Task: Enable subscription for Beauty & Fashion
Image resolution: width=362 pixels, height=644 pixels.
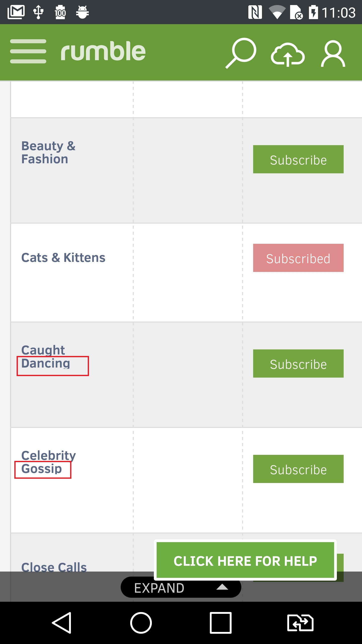Action: click(298, 159)
